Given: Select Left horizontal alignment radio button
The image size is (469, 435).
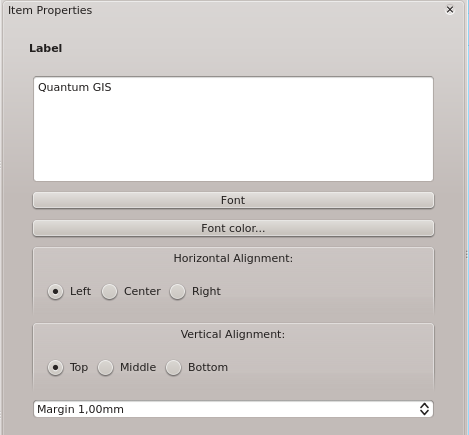Looking at the screenshot, I should pyautogui.click(x=55, y=292).
